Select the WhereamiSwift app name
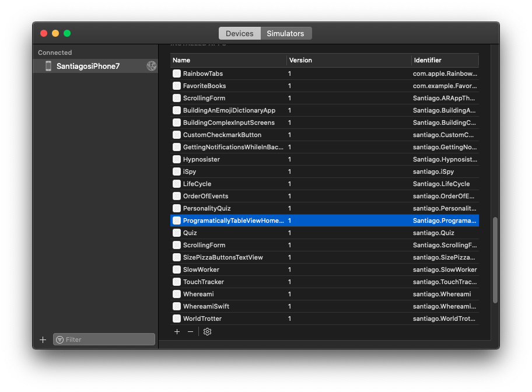 [x=206, y=306]
